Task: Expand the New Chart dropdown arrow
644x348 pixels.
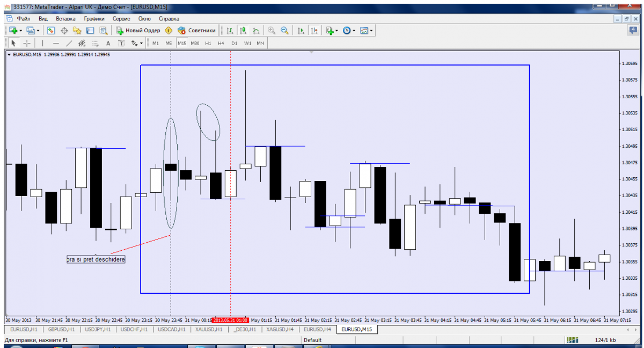Action: click(x=21, y=31)
